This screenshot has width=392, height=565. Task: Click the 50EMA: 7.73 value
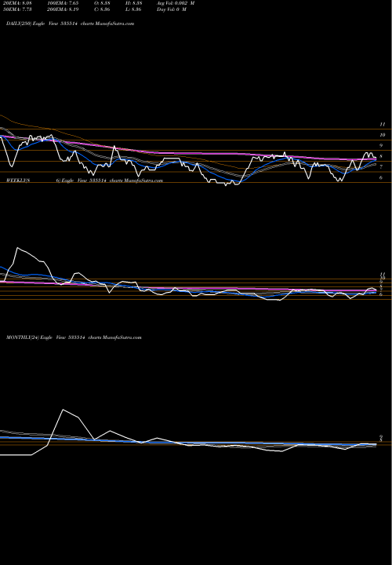(17, 9)
